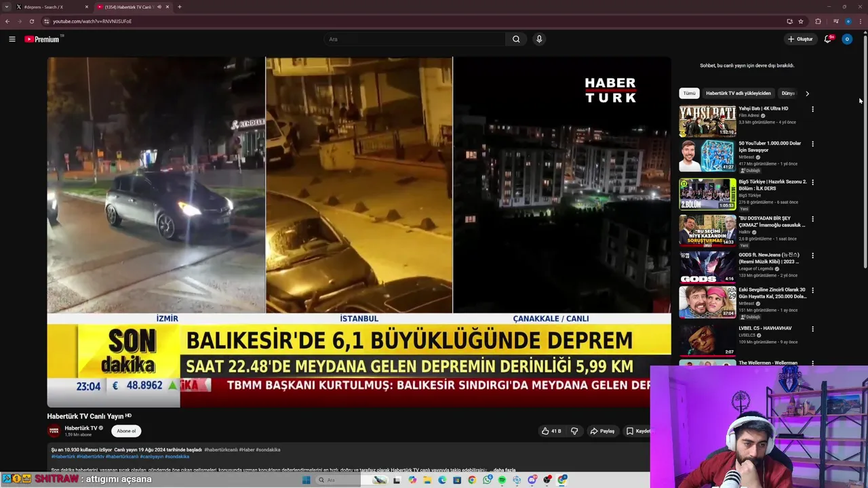
Task: Open the YouTube account avatar menu
Action: [x=847, y=39]
